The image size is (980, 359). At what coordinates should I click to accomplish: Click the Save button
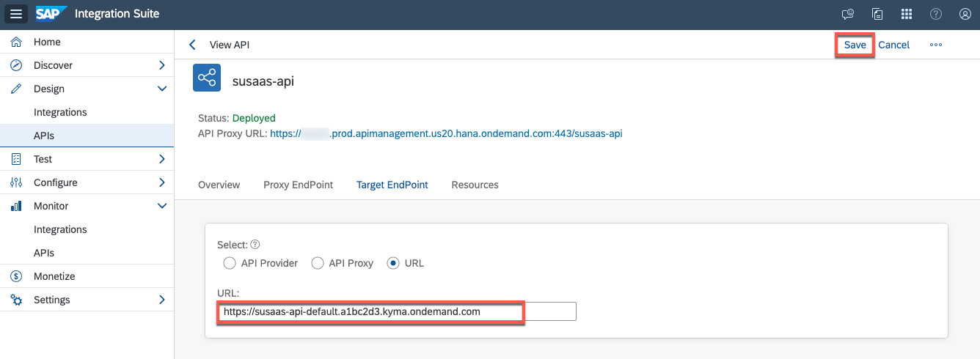tap(855, 45)
